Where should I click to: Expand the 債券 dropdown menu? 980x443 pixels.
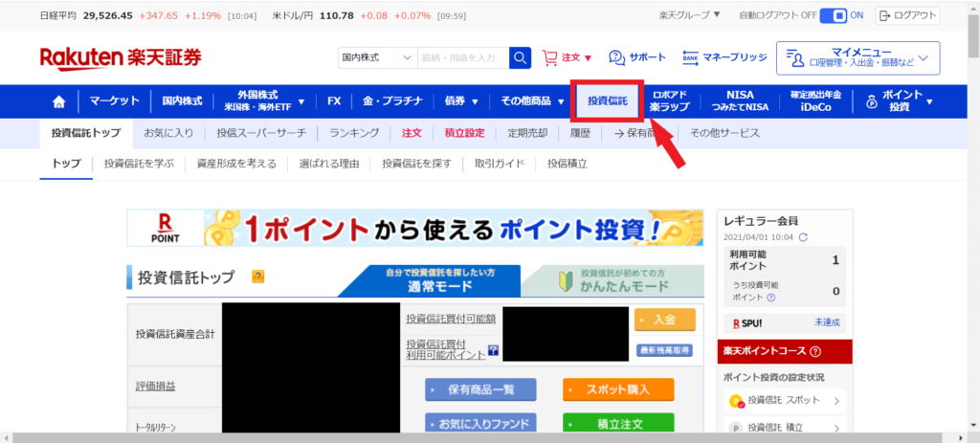pos(461,101)
